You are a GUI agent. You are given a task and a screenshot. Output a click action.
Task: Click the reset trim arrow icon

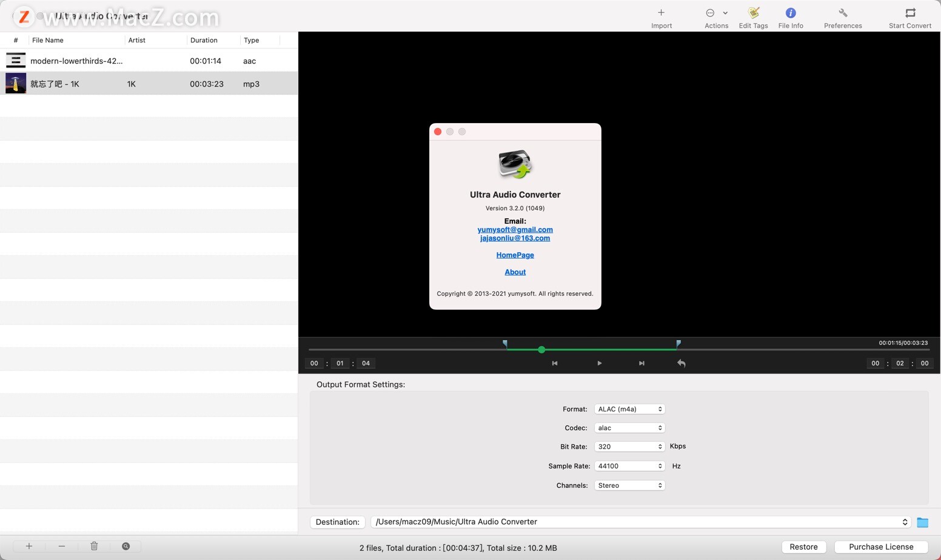point(681,363)
